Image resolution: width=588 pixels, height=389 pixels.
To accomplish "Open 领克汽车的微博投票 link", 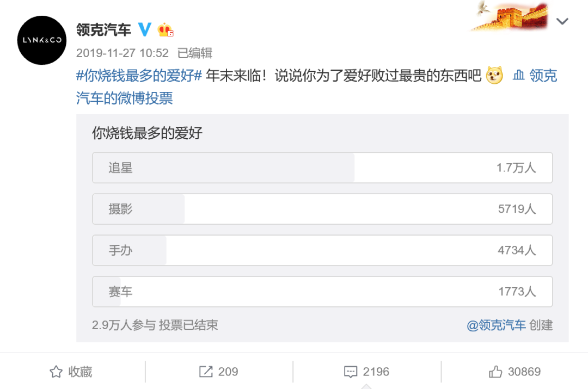I will pos(124,98).
